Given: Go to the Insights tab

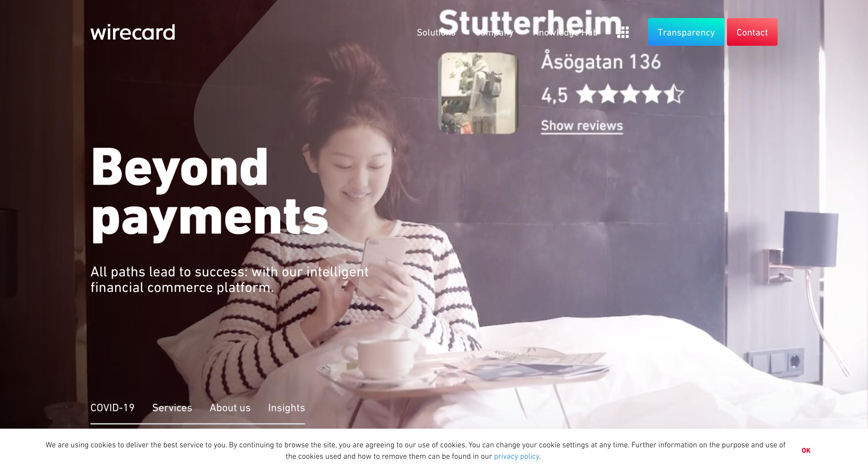Looking at the screenshot, I should [286, 408].
